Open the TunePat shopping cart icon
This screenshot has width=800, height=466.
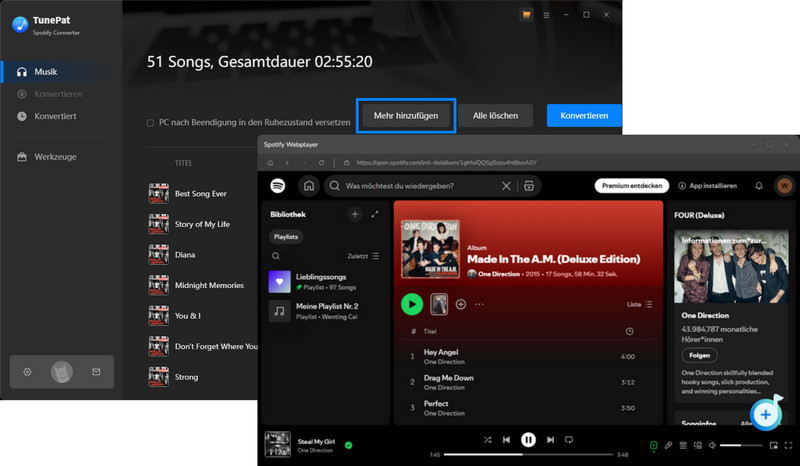pos(526,15)
